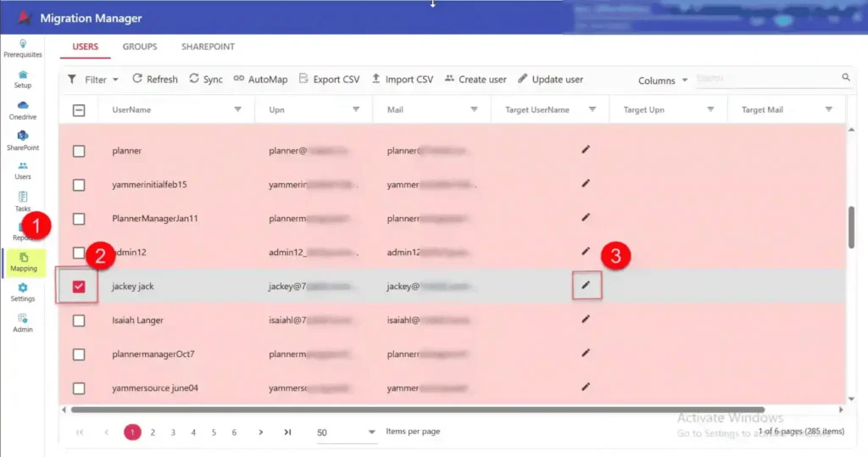Check the yammersource june04 row checkbox
The image size is (868, 457).
79,388
